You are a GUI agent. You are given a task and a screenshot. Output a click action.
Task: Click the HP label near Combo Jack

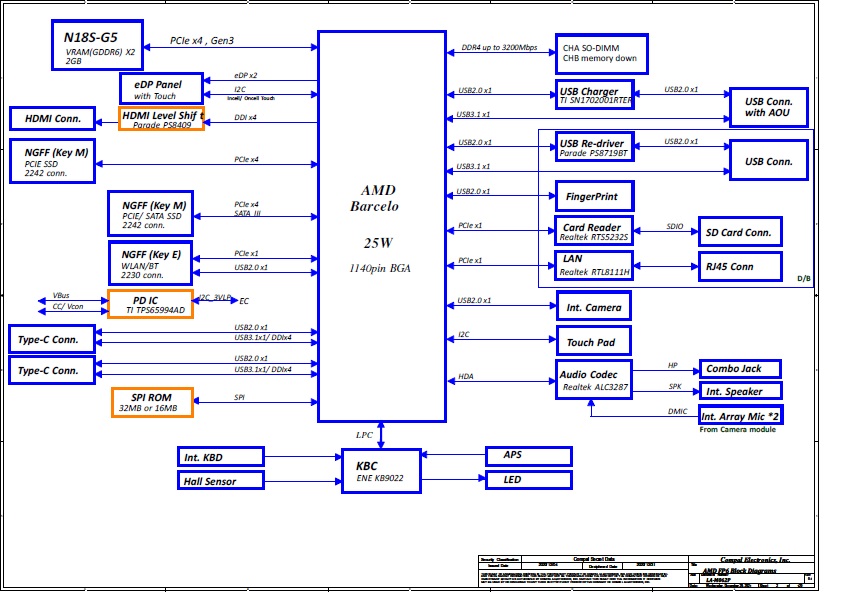(x=672, y=365)
